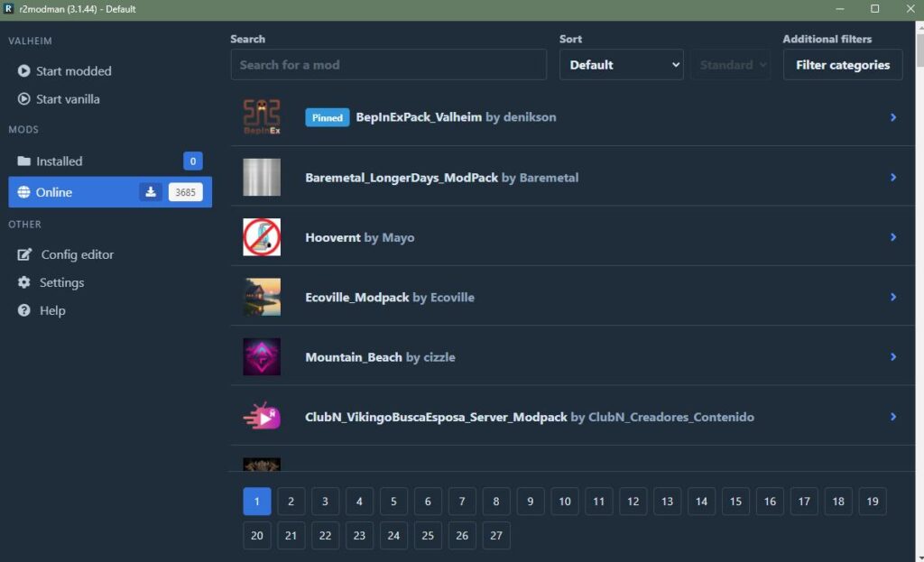Expand the BepInExPack_Valheim entry chevron
The image size is (924, 562).
[893, 117]
